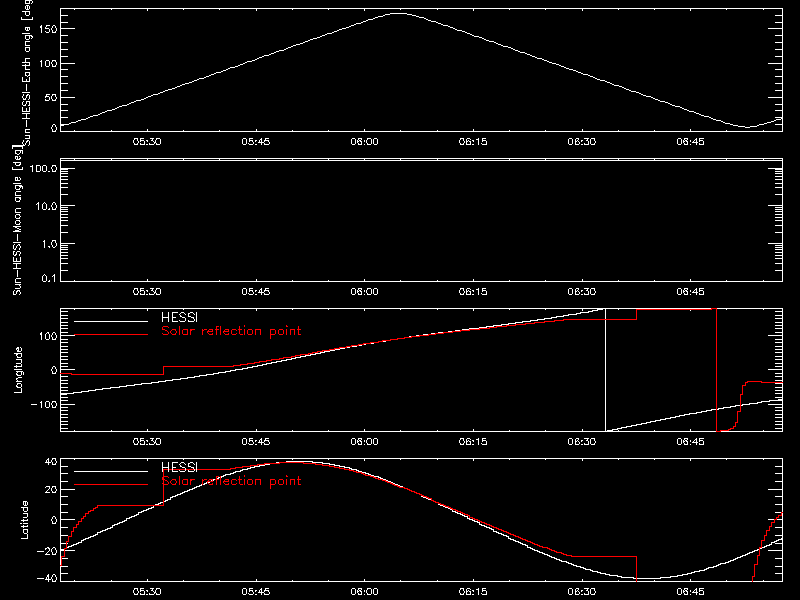Click 05:30 time label under Latitude plot
The image size is (800, 600).
(147, 592)
